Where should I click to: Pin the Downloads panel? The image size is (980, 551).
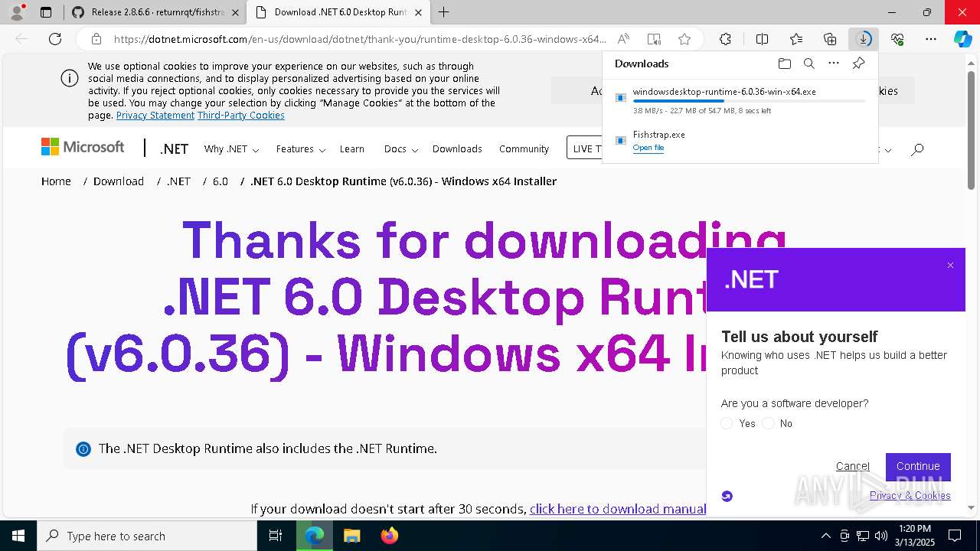858,64
